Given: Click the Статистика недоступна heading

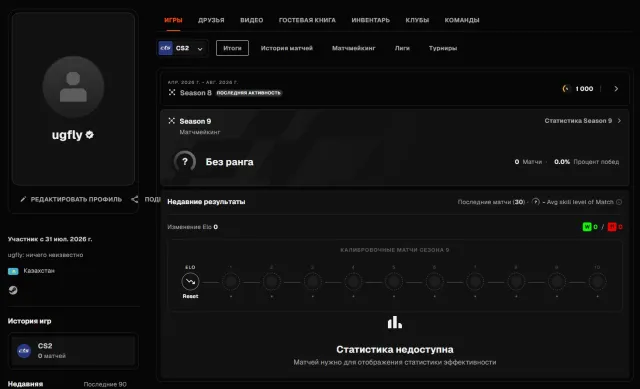Looking at the screenshot, I should point(395,349).
